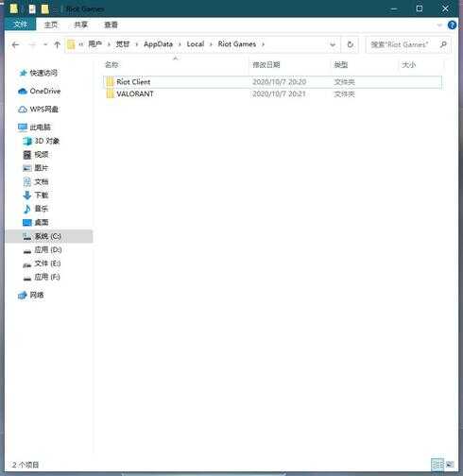Open 桌面 folder in sidebar
463x476 pixels.
pos(36,223)
